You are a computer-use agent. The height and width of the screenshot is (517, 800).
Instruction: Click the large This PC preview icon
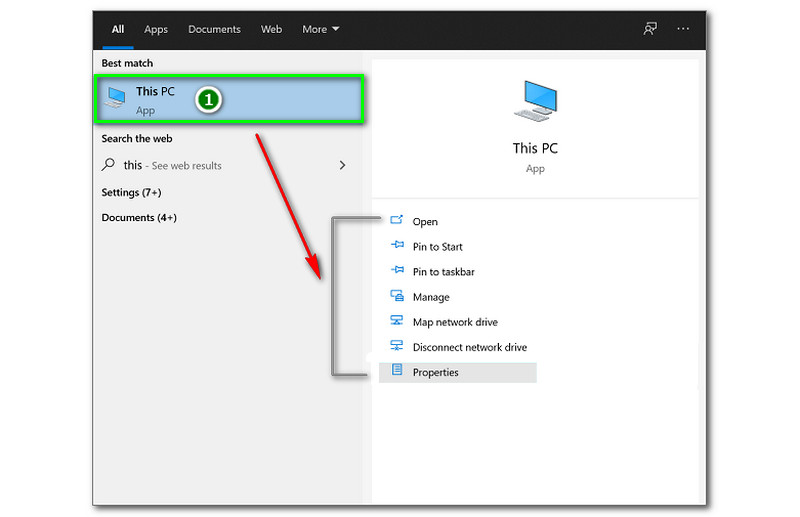(535, 102)
